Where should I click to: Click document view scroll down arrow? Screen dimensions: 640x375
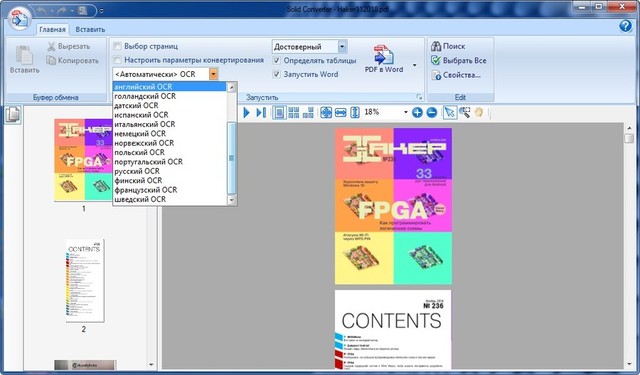(x=629, y=364)
